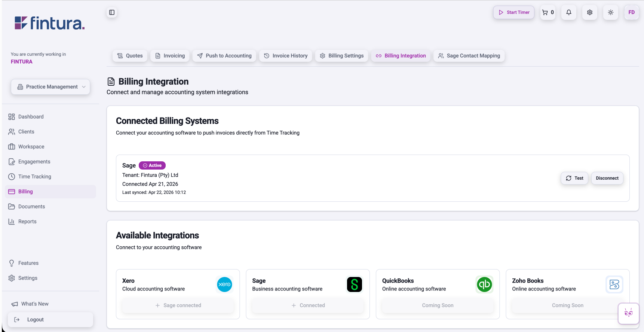
Task: Open the owl assistant widget
Action: coord(629,313)
